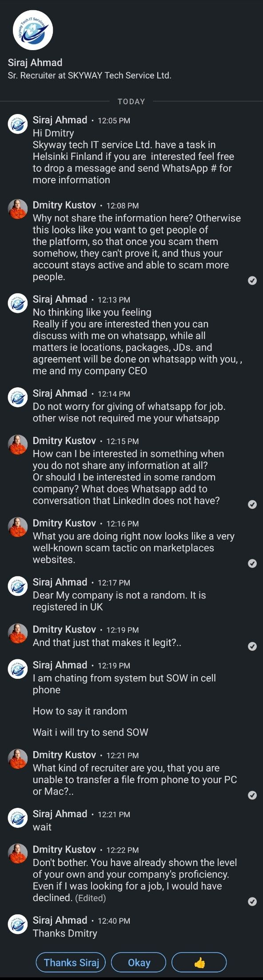Click Dmitry Kustov's avatar on the 12:08 PM message
263x980 pixels.
tap(18, 209)
